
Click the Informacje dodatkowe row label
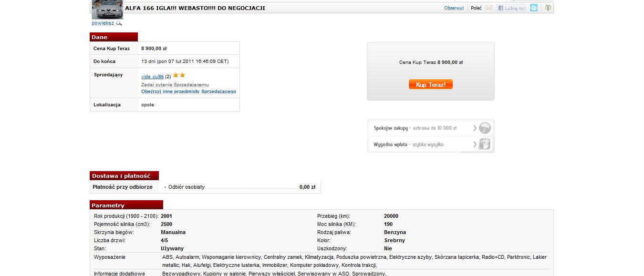pos(119,274)
